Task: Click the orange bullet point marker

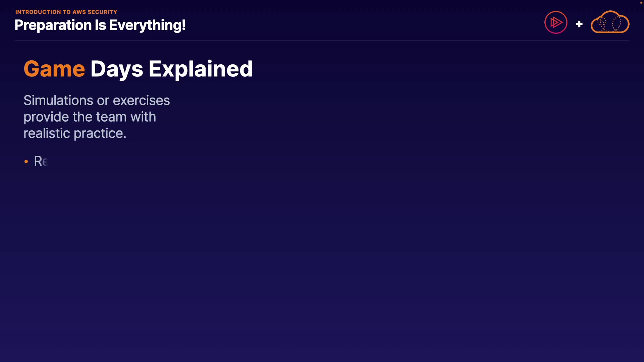Action: (x=26, y=162)
